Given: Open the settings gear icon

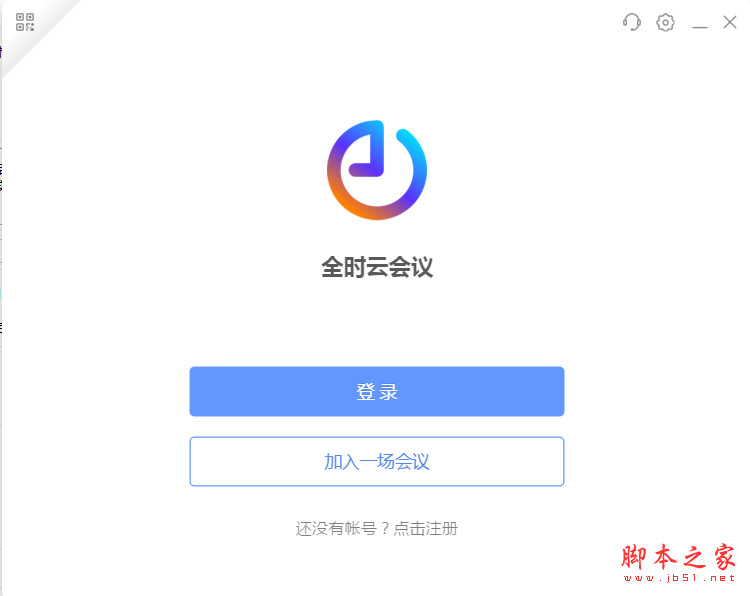Looking at the screenshot, I should click(665, 22).
